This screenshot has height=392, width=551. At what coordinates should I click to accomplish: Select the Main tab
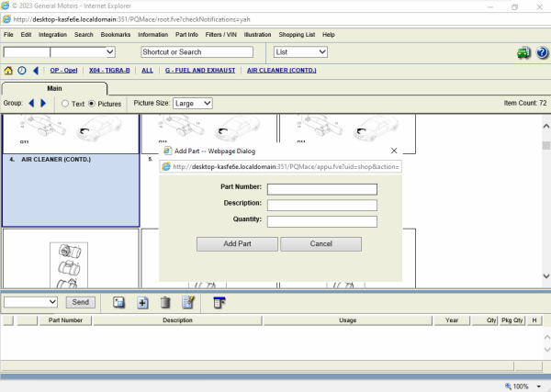tap(54, 88)
